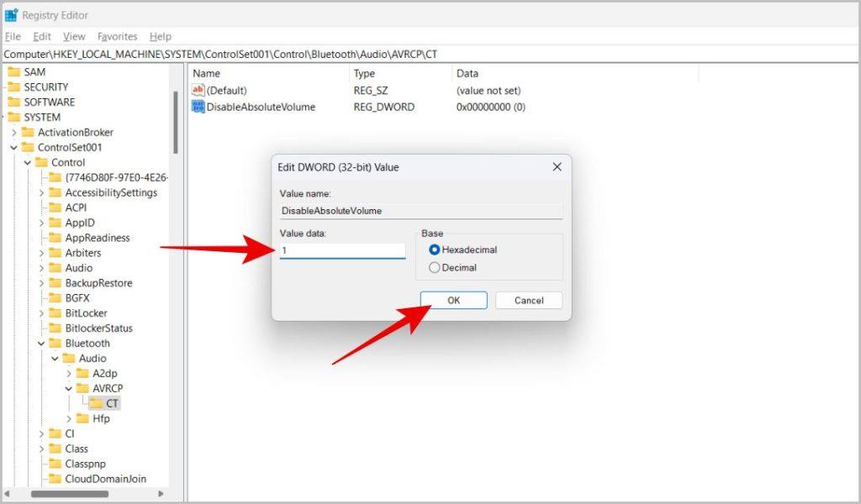Click the (value not set) data cell
Screen dimensions: 861x504
(x=489, y=91)
